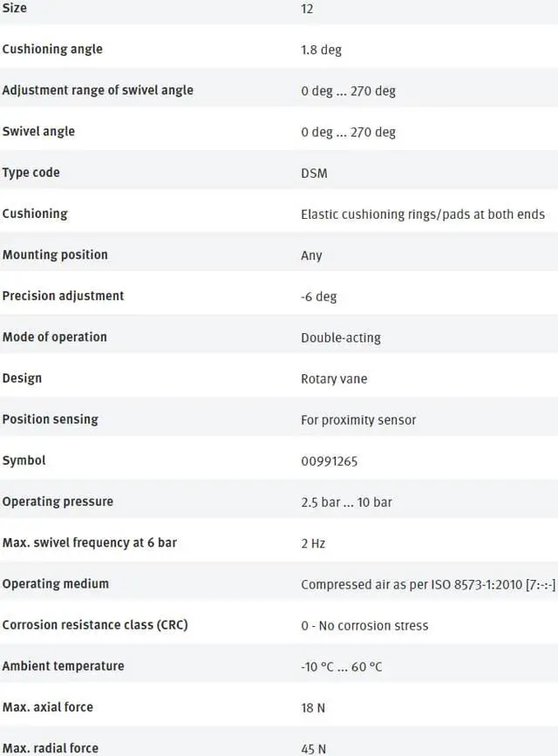Image resolution: width=558 pixels, height=756 pixels.
Task: Click the 2 Hz swivel frequency value
Action: pos(313,543)
